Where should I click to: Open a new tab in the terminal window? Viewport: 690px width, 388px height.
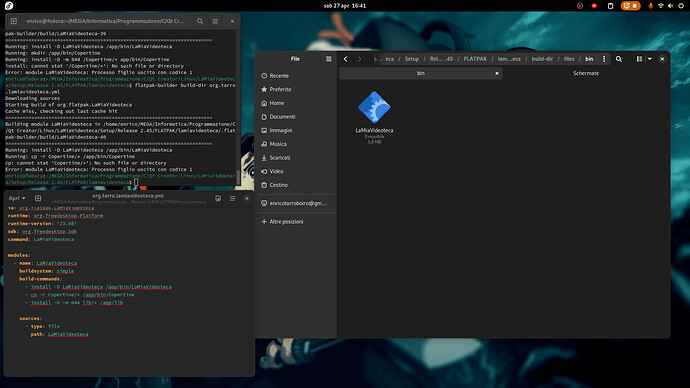pyautogui.click(x=14, y=21)
